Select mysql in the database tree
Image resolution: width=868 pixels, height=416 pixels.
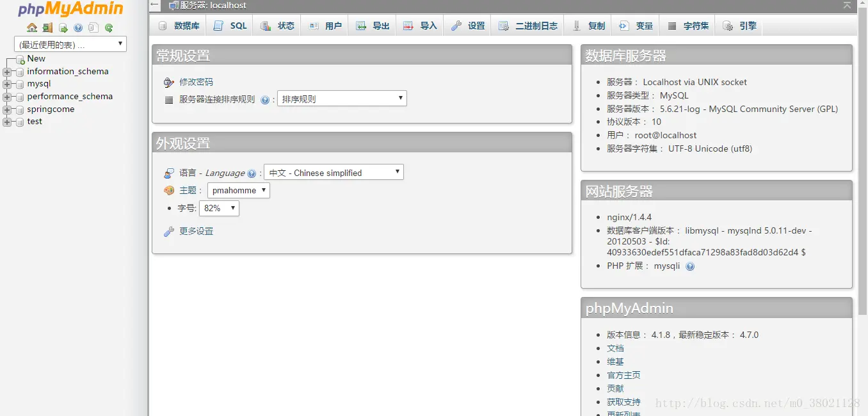pos(39,84)
